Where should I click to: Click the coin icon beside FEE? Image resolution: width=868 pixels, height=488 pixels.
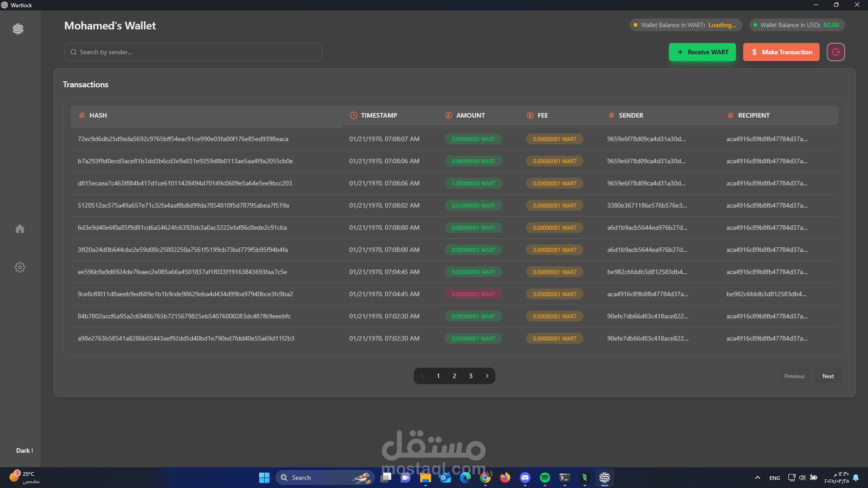click(x=530, y=115)
